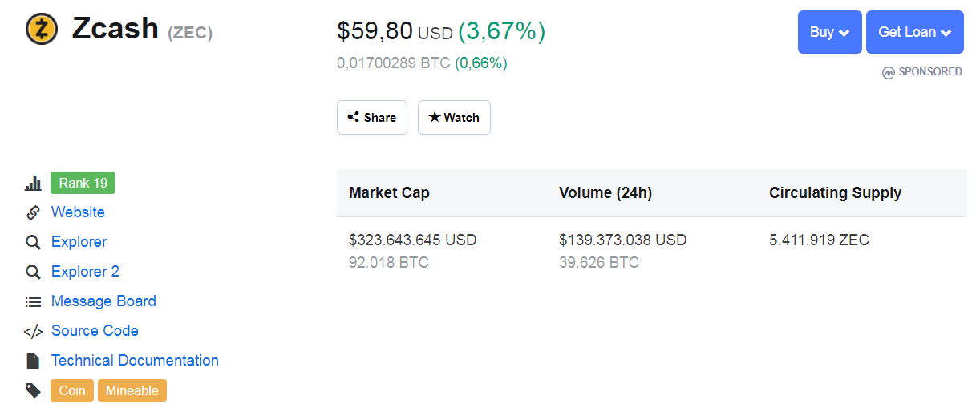Open the Technical Documentation link
This screenshot has height=412, width=980.
[x=135, y=361]
